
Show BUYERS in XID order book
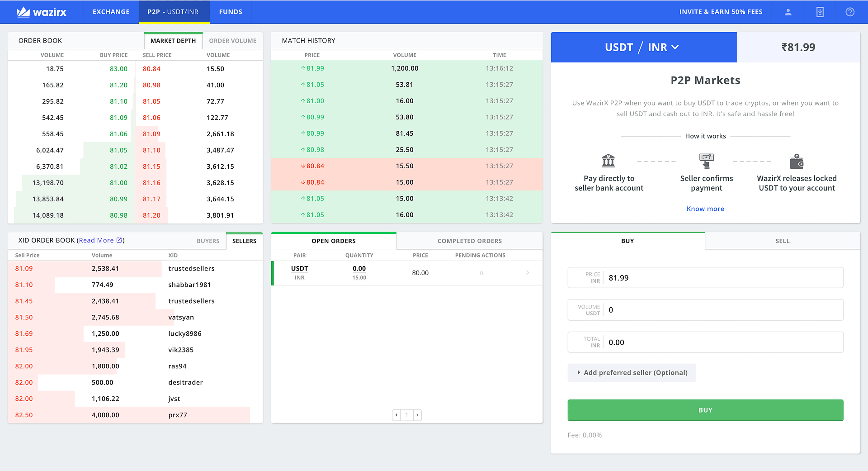[208, 241]
